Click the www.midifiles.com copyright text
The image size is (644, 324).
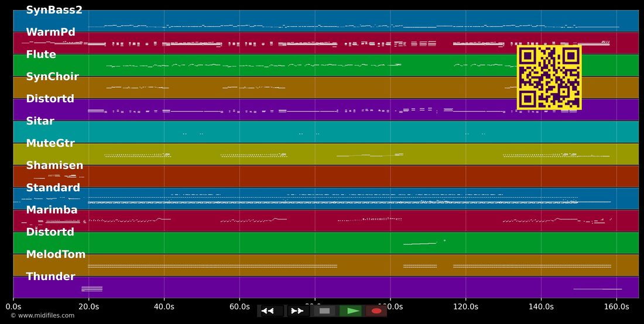[x=43, y=315]
